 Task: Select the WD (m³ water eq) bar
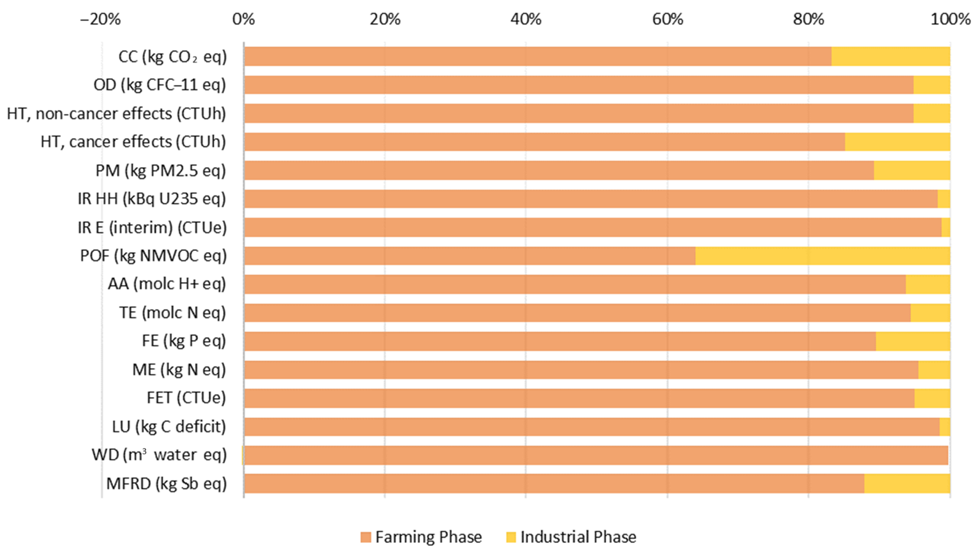point(596,455)
